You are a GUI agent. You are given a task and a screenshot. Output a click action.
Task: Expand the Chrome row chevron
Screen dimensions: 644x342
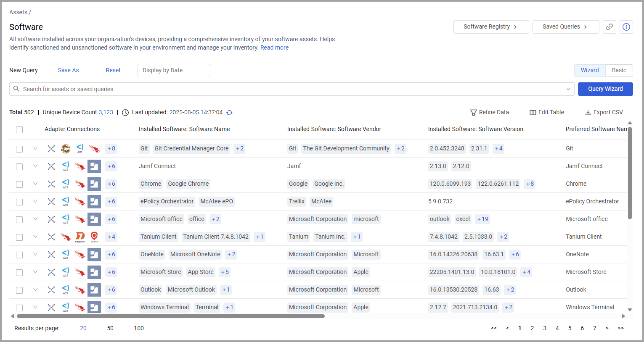(x=35, y=184)
